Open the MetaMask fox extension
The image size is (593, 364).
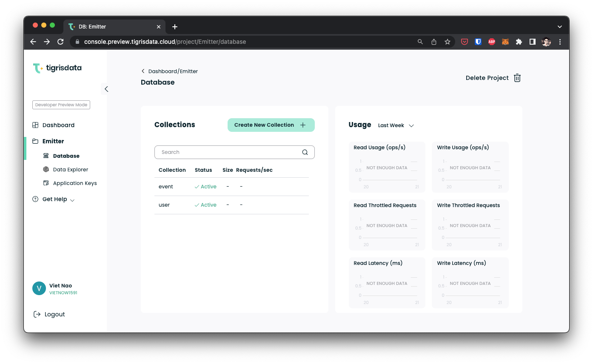505,42
